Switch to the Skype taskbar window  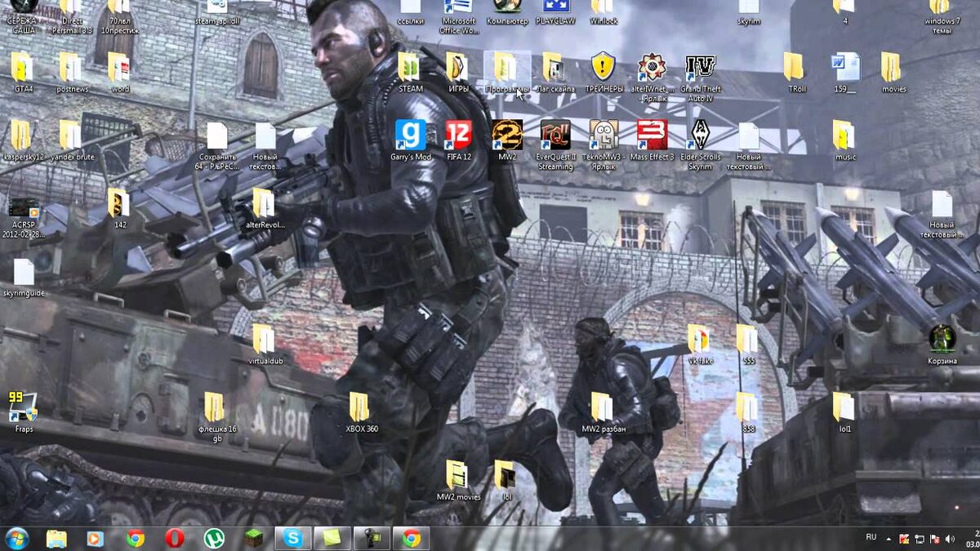293,539
